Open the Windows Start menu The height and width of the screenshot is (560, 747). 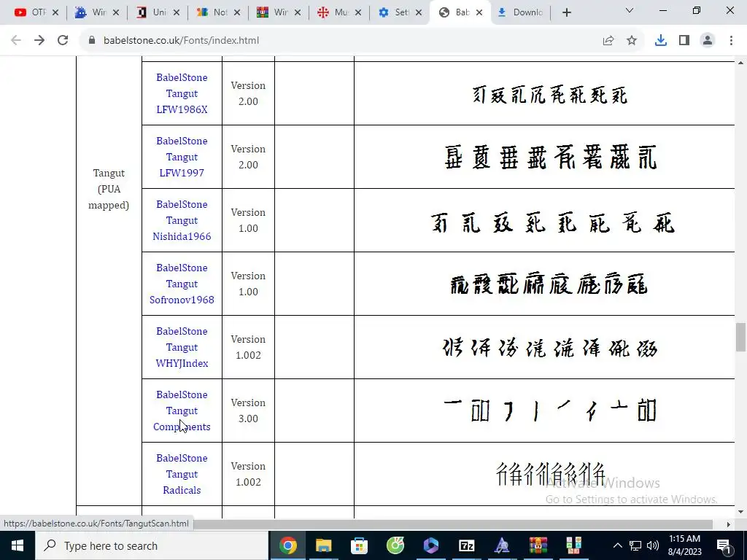[18, 545]
